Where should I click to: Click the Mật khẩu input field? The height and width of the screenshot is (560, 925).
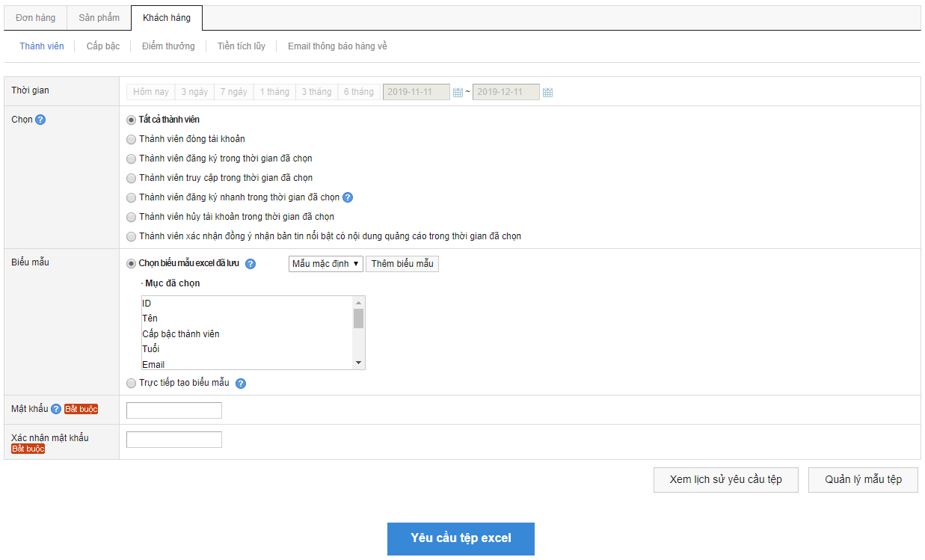174,410
